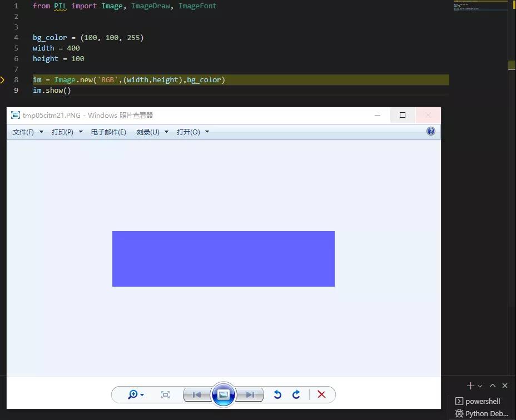Open the photo viewer help icon
The height and width of the screenshot is (420, 516).
pos(430,131)
